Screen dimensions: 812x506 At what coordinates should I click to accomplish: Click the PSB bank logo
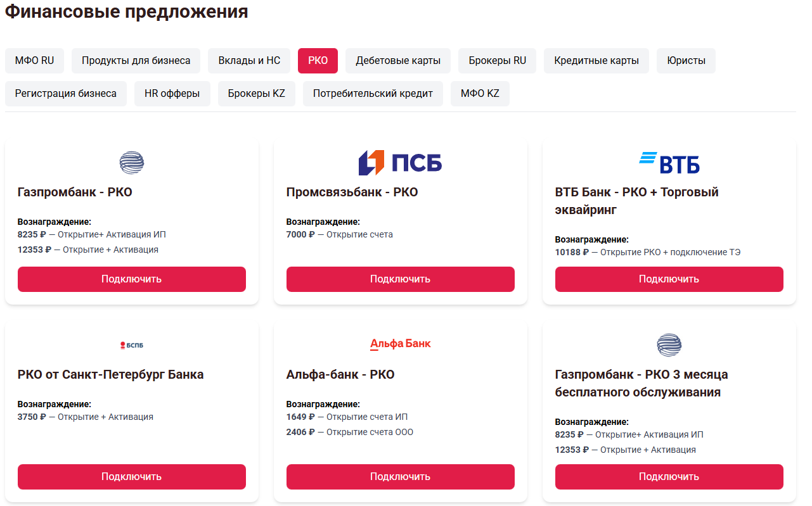[x=400, y=163]
